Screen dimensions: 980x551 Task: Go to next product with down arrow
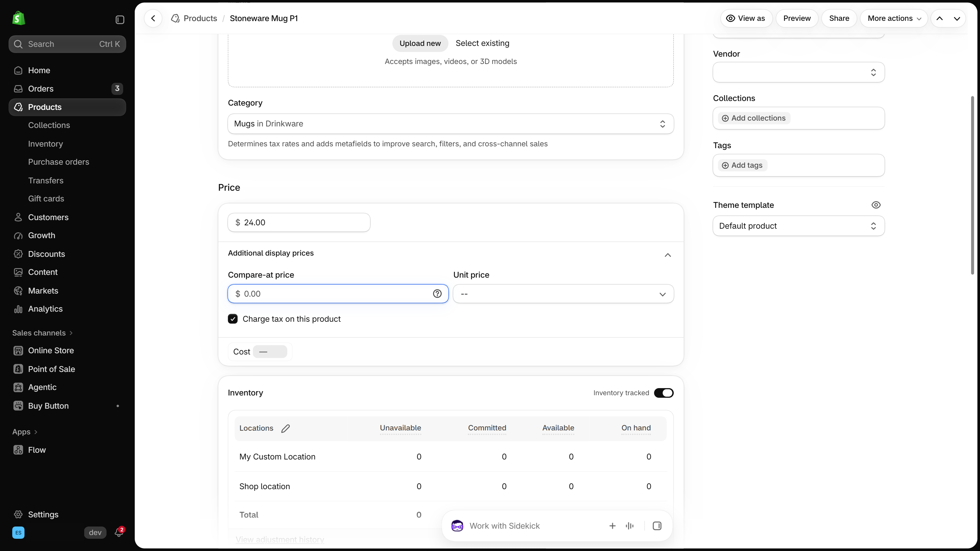point(957,18)
